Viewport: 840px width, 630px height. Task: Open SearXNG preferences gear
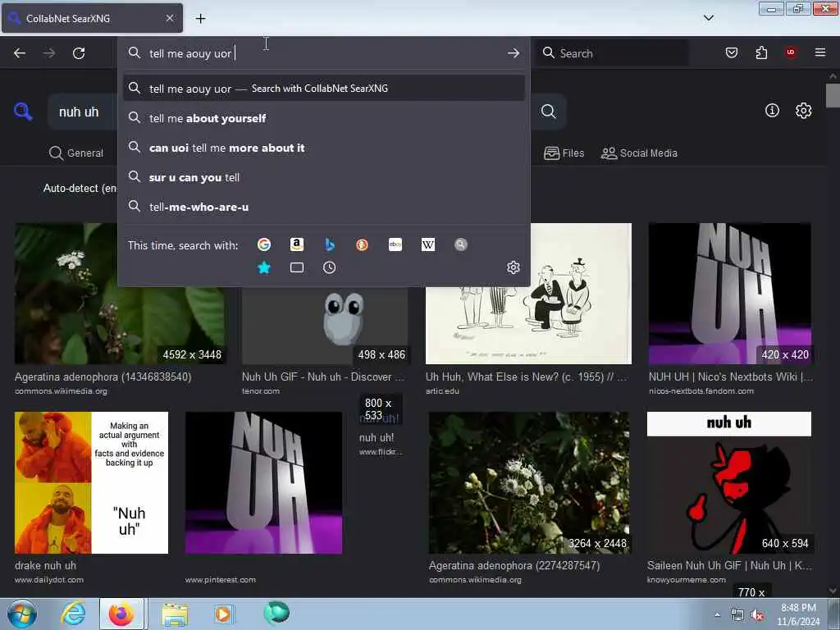[x=804, y=111]
